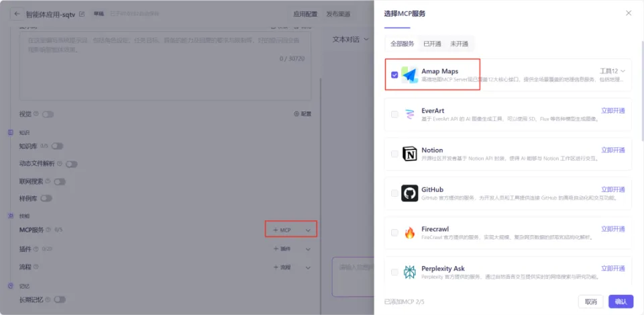Enable the 联网搜索 switch
This screenshot has width=644, height=315.
(60, 182)
